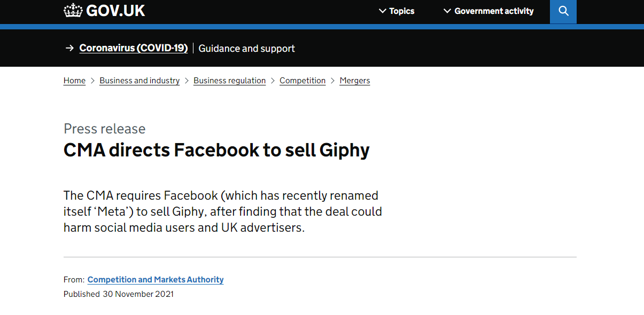Image resolution: width=644 pixels, height=315 pixels.
Task: Expand the Topics menu
Action: (397, 11)
